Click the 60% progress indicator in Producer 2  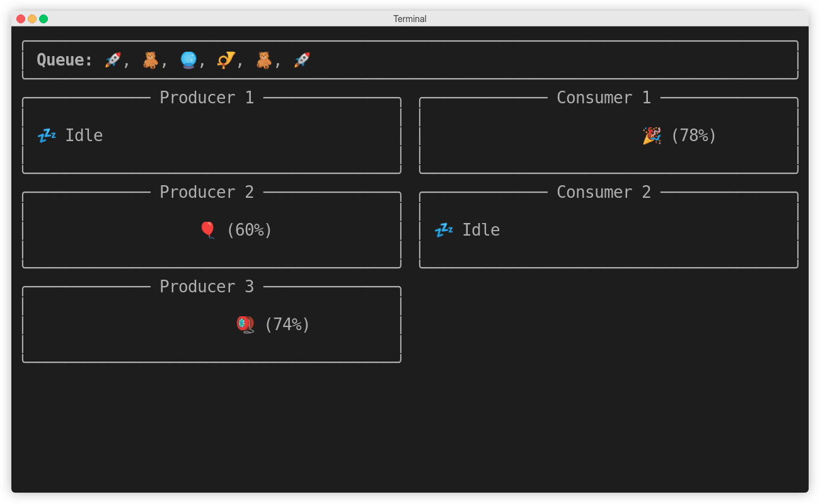point(249,229)
